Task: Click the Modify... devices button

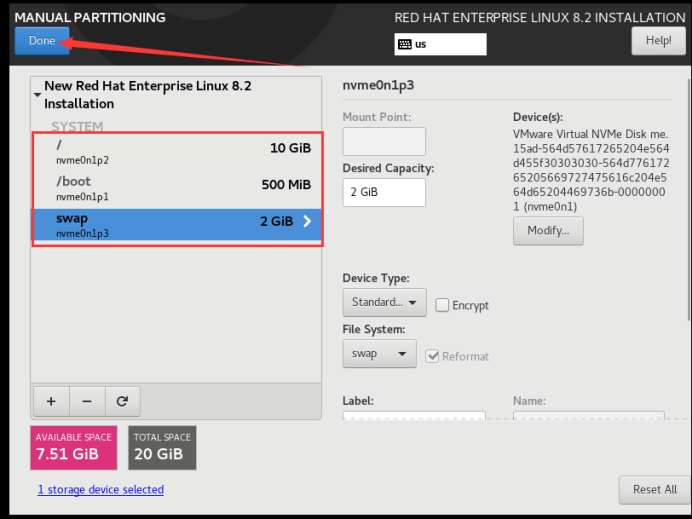Action: (548, 230)
